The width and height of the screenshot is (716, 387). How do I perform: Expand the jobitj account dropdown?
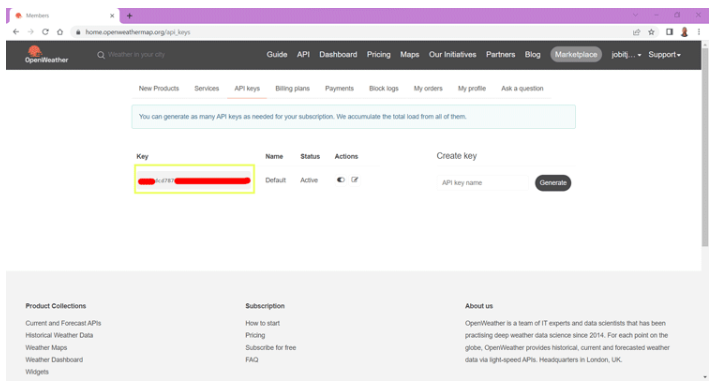(626, 55)
